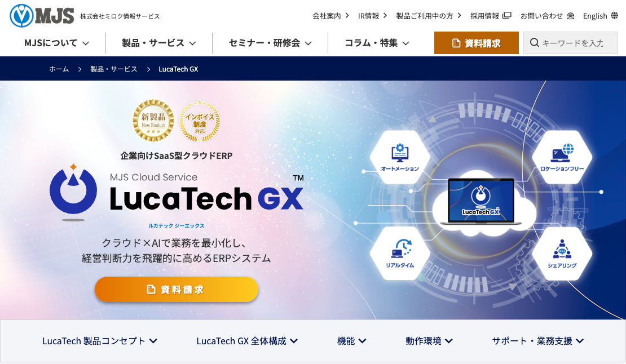626x364 pixels.
Task: Expand the 製品・サービス menu
Action: pyautogui.click(x=159, y=43)
